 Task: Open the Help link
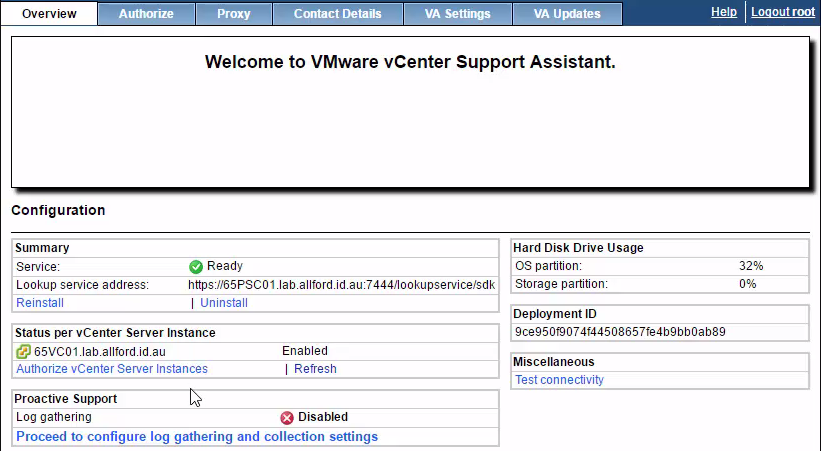pos(724,12)
